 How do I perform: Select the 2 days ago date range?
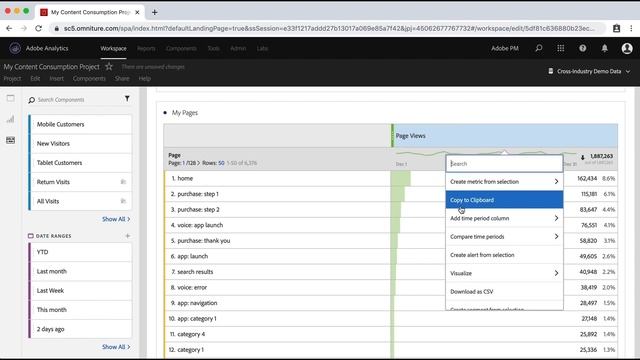(x=80, y=329)
